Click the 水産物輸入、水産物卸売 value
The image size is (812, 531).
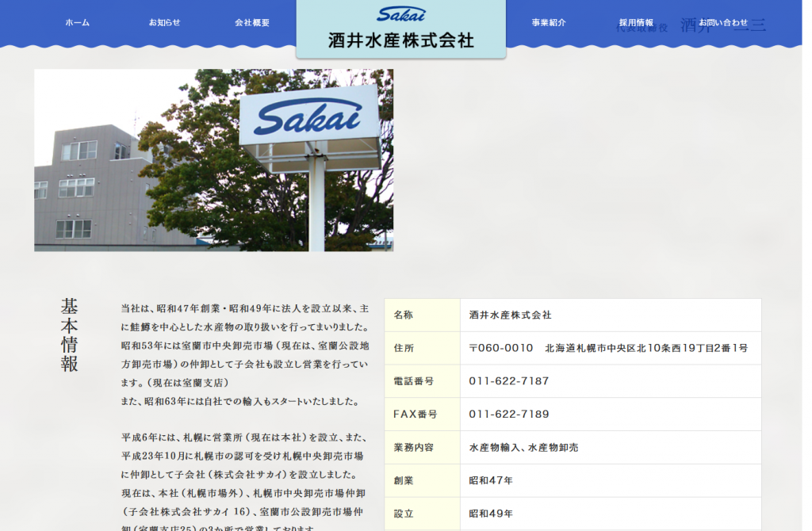pos(523,447)
